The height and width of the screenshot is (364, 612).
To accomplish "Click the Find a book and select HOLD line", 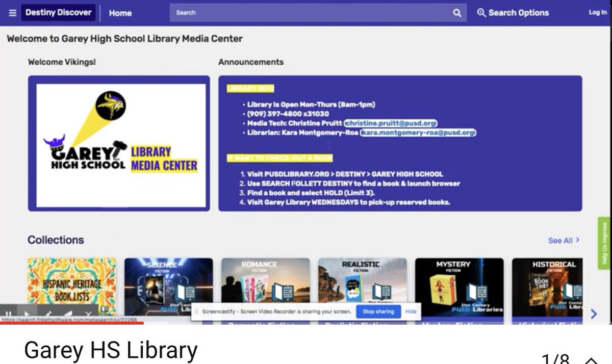I will pos(311,193).
